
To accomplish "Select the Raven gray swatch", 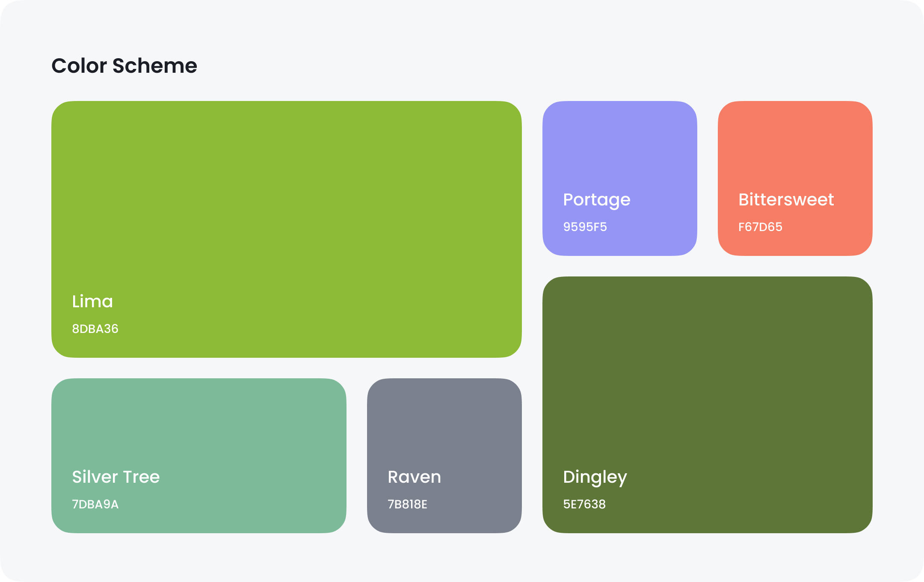I will (444, 456).
